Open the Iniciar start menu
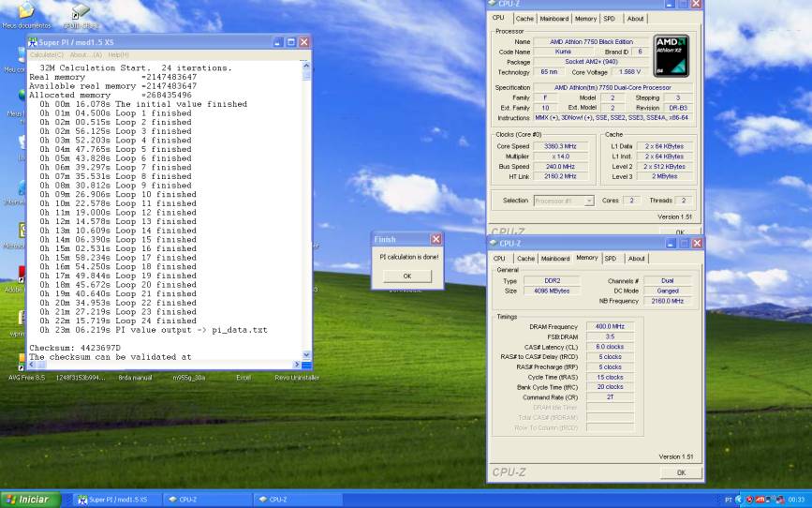Image resolution: width=812 pixels, height=508 pixels. [30, 500]
